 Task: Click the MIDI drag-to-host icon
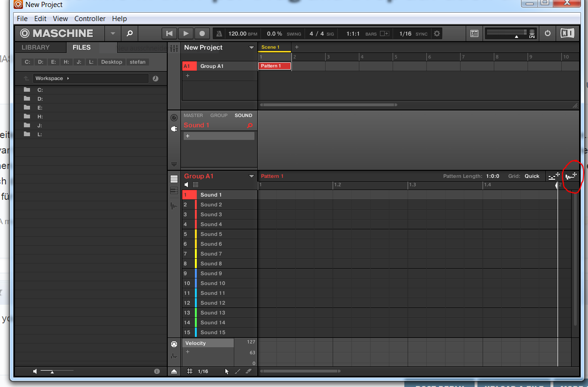click(x=554, y=176)
